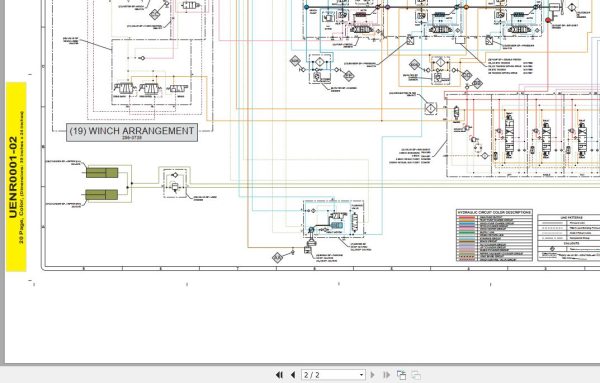Jump to the last page
Screen dimensions: 600x383
point(386,375)
